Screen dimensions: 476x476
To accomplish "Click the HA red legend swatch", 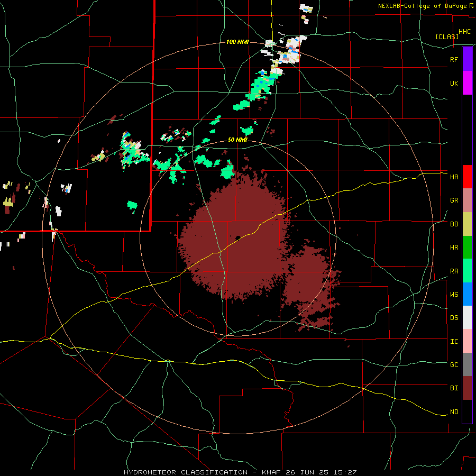I will click(467, 177).
